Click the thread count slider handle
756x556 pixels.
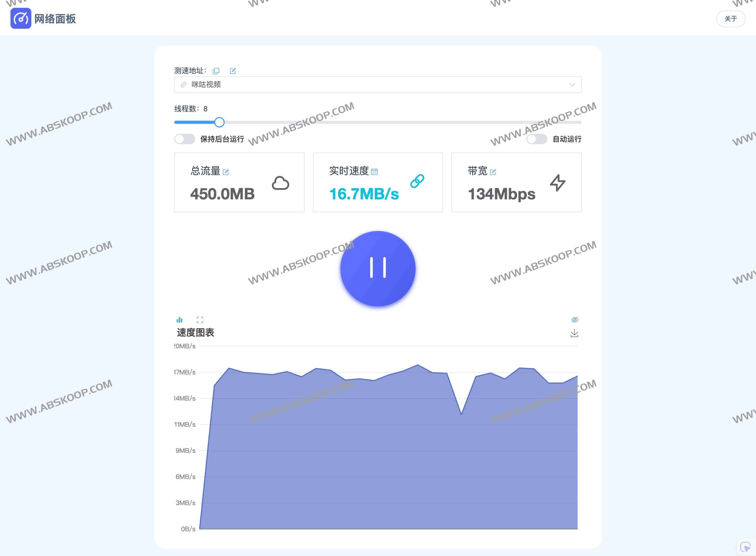click(219, 122)
